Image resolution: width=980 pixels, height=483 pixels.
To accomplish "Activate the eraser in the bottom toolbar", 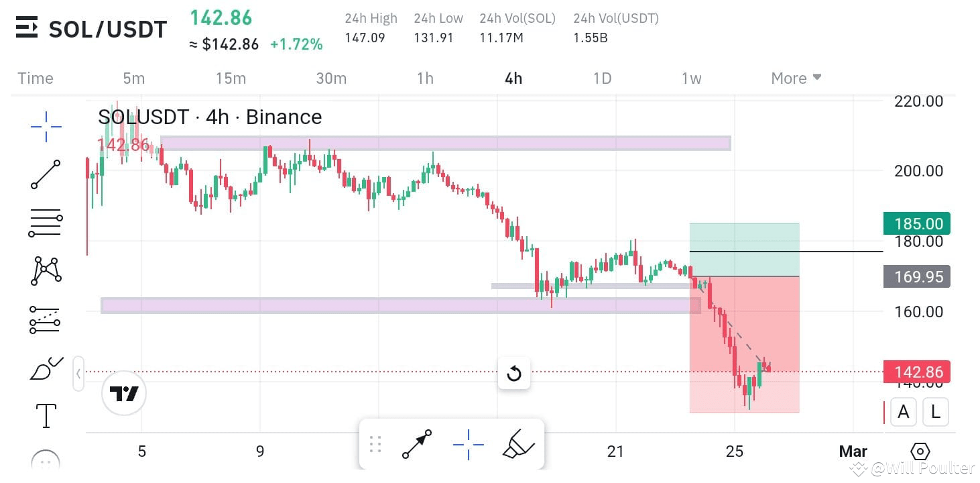I will (519, 443).
